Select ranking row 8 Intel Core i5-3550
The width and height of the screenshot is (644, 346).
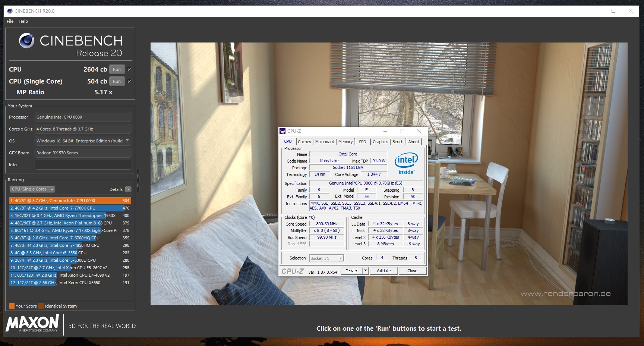coord(70,253)
